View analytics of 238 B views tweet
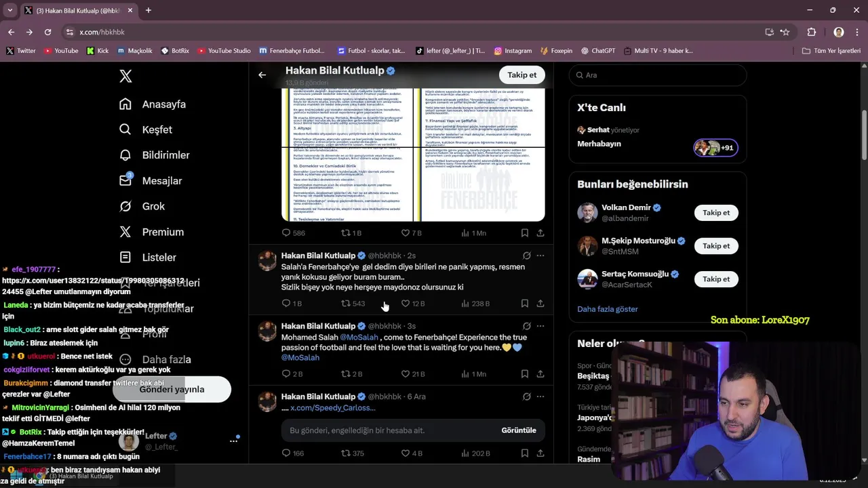The image size is (868, 488). pos(475,304)
